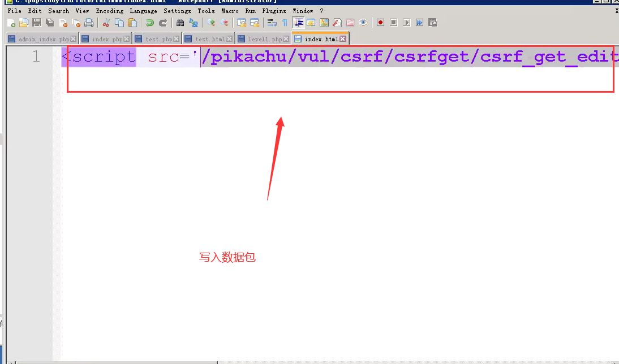
Task: Open Find with binoculars icon
Action: pyautogui.click(x=180, y=23)
